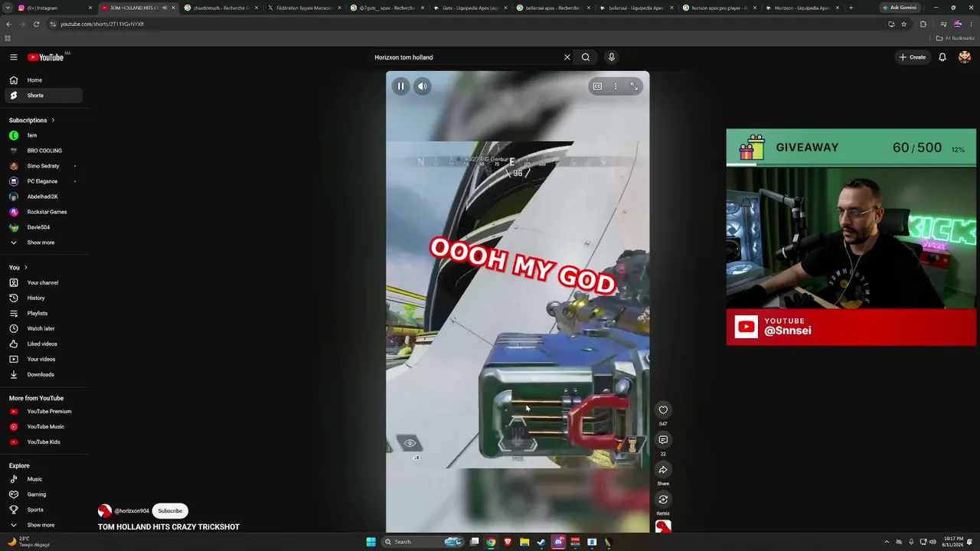Pause the playing Short
Screen dimensions: 980x551
[x=400, y=86]
